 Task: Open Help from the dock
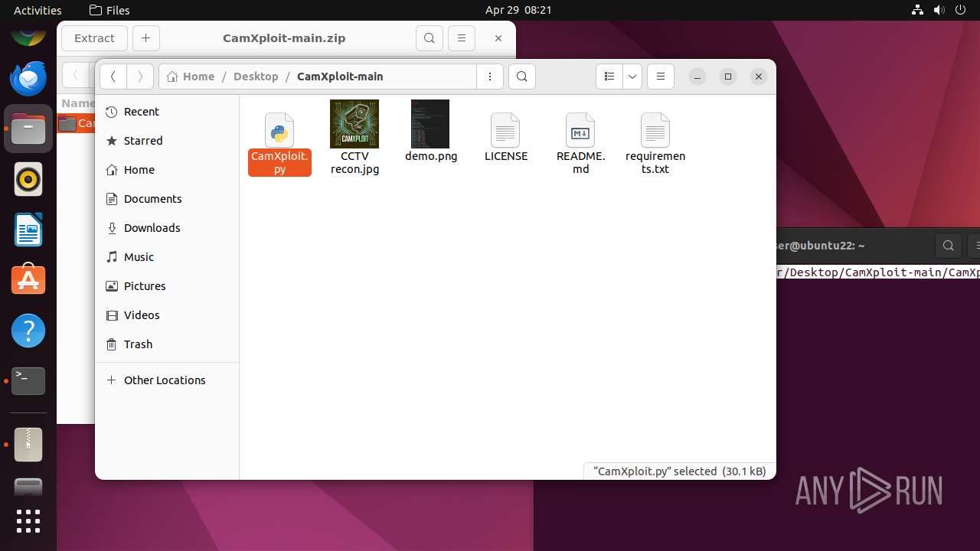(x=28, y=331)
